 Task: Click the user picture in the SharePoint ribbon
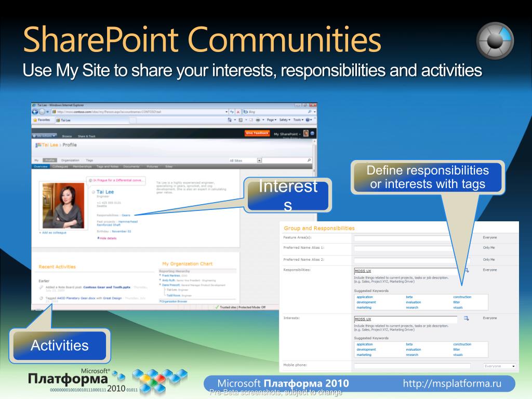point(306,134)
